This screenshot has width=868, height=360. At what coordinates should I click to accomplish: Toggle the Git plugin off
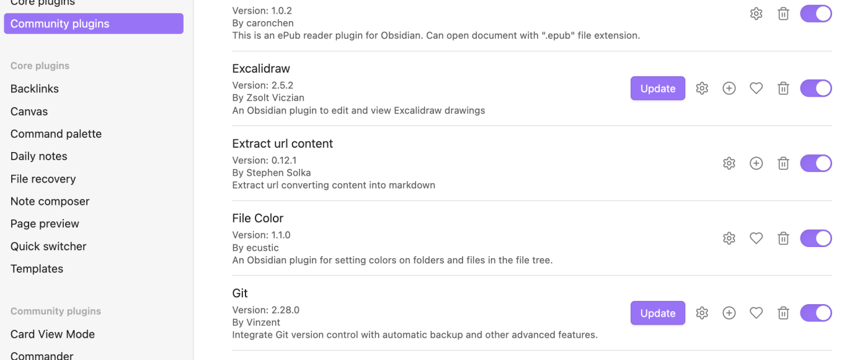pyautogui.click(x=816, y=313)
